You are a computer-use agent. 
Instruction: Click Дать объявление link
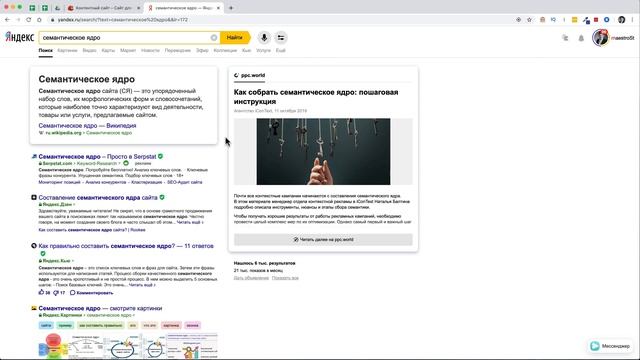click(251, 278)
